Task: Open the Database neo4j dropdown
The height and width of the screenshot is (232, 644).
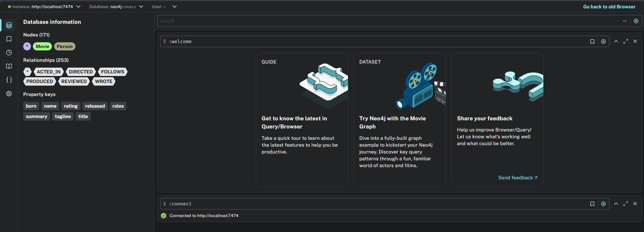Action: point(116,7)
